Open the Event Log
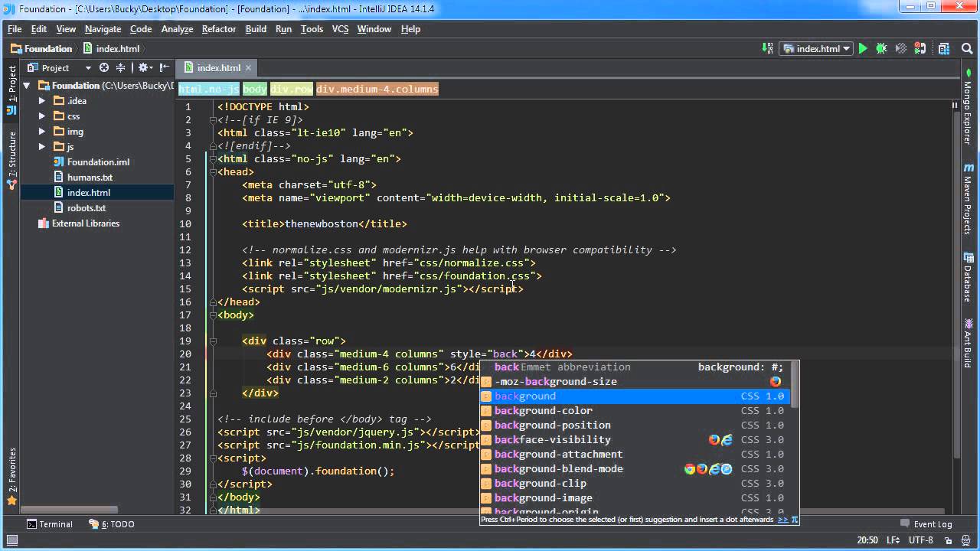This screenshot has height=551, width=980. coord(926,524)
